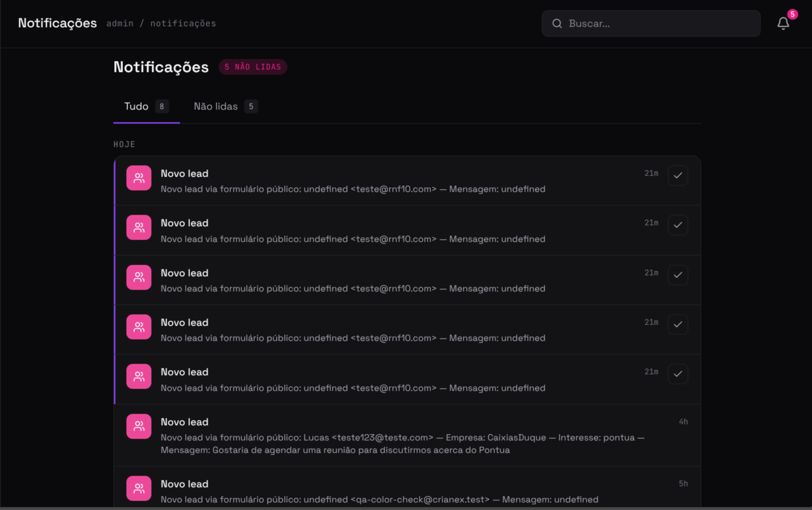
Task: Mark the second Novo lead notification as read
Action: click(x=678, y=225)
